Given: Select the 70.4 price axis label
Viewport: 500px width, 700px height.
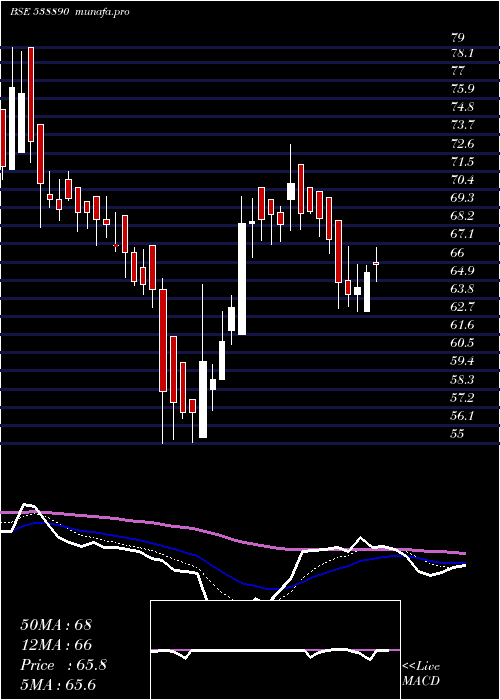Looking at the screenshot, I should pyautogui.click(x=462, y=180).
